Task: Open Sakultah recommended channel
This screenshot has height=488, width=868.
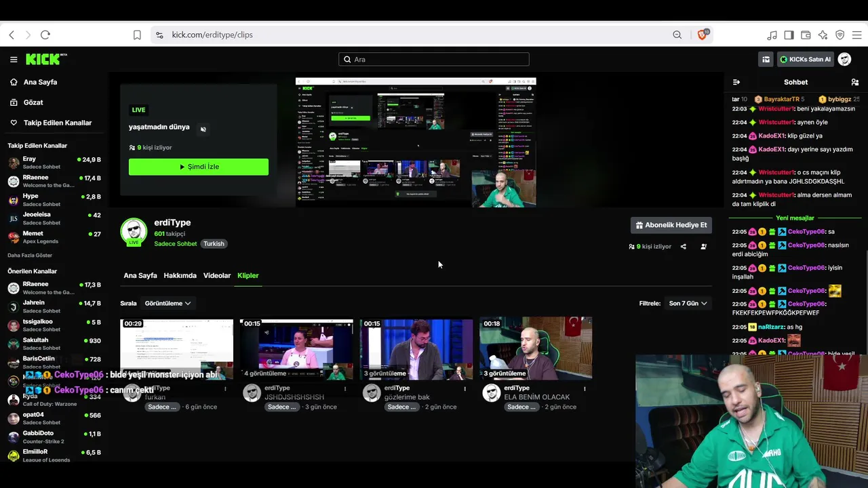Action: 54,344
